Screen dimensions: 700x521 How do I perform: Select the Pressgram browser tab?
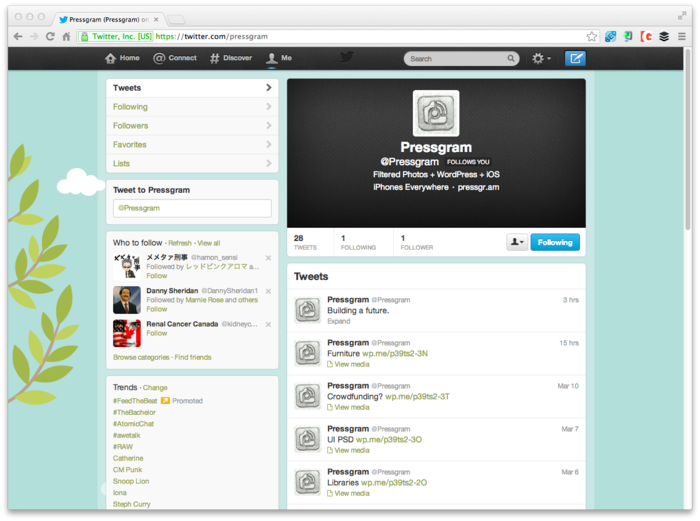107,20
